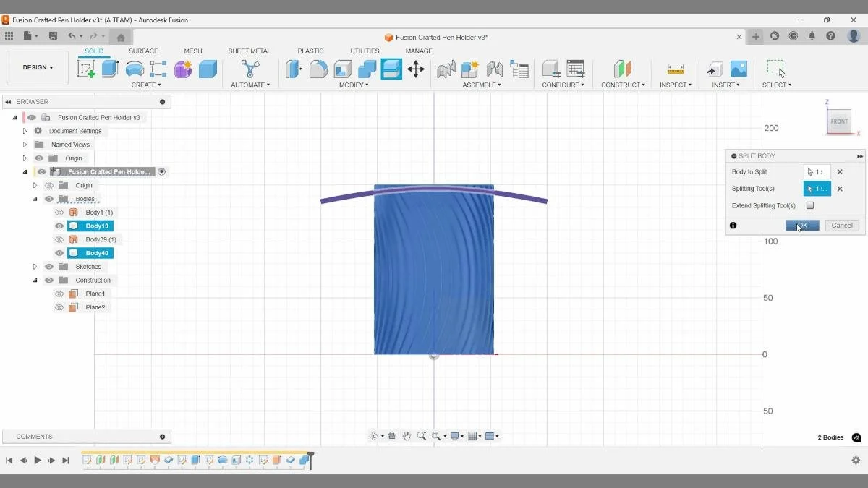
Task: Jump to timeline start
Action: pos(9,460)
